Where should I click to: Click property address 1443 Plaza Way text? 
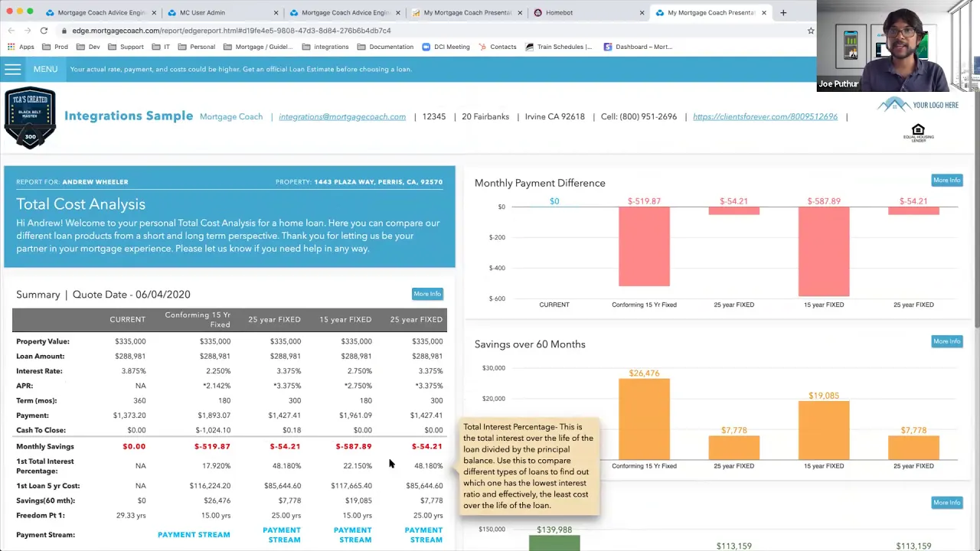(378, 182)
